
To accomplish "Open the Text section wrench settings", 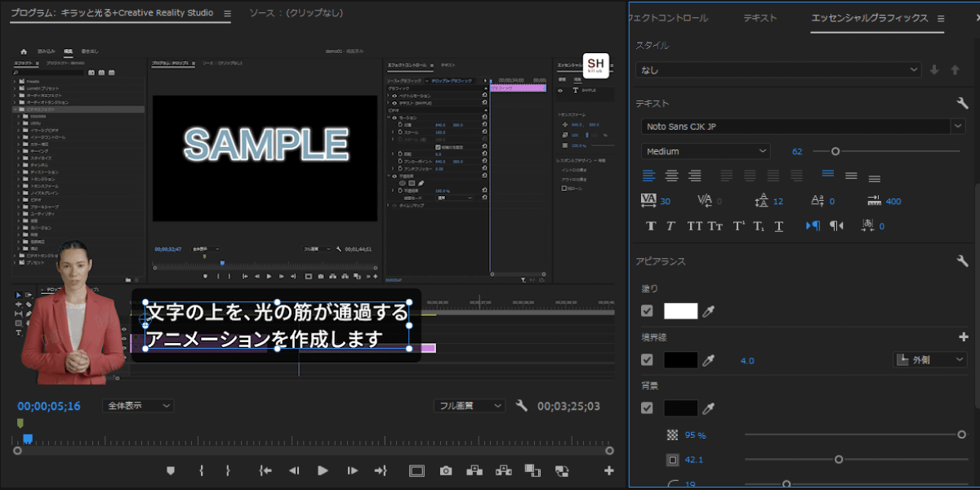I will tap(962, 104).
